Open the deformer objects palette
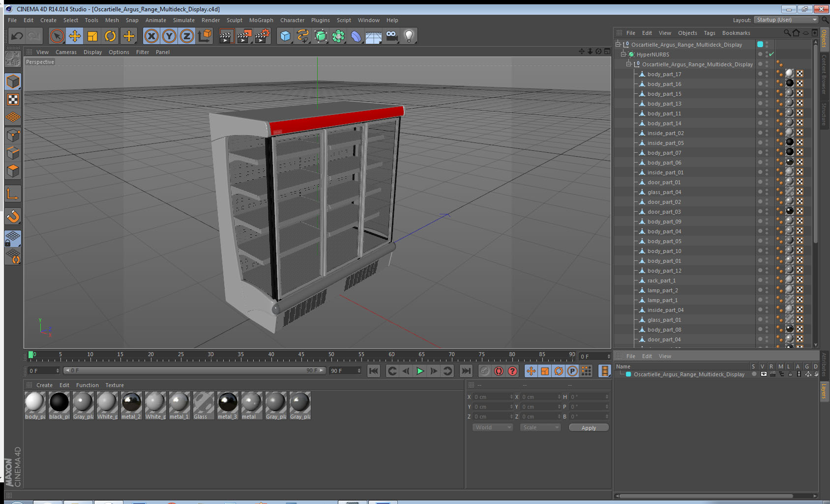The image size is (830, 504). click(356, 36)
